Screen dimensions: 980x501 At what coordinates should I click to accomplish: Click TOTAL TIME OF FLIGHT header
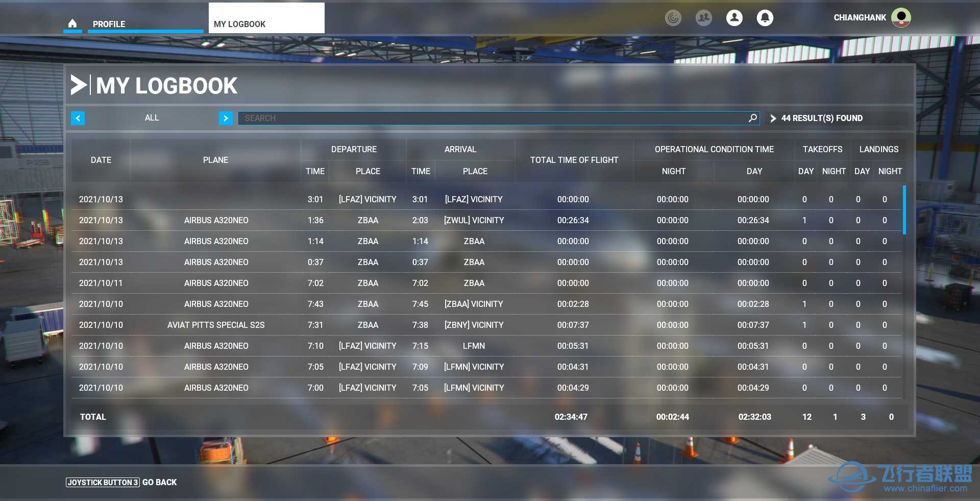click(574, 160)
